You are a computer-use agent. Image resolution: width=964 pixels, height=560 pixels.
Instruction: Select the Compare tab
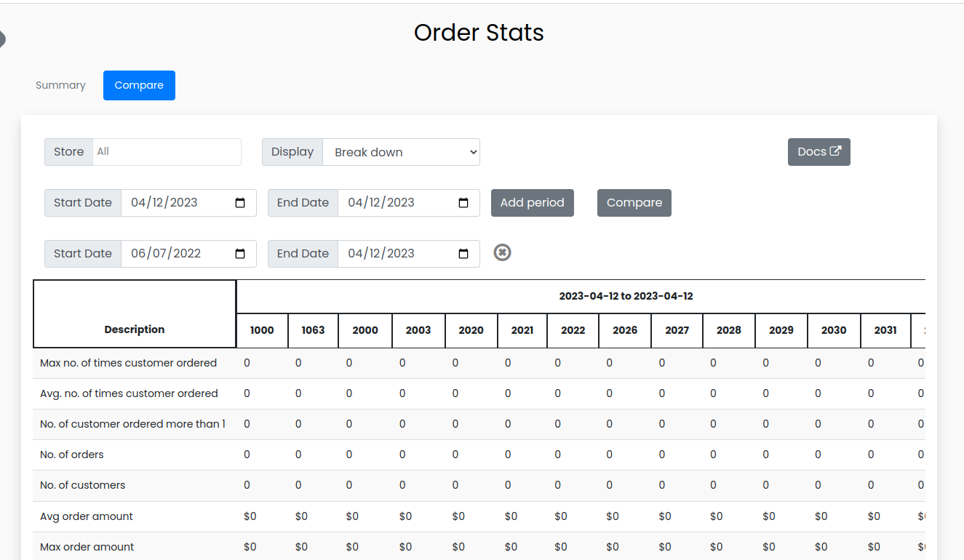139,85
